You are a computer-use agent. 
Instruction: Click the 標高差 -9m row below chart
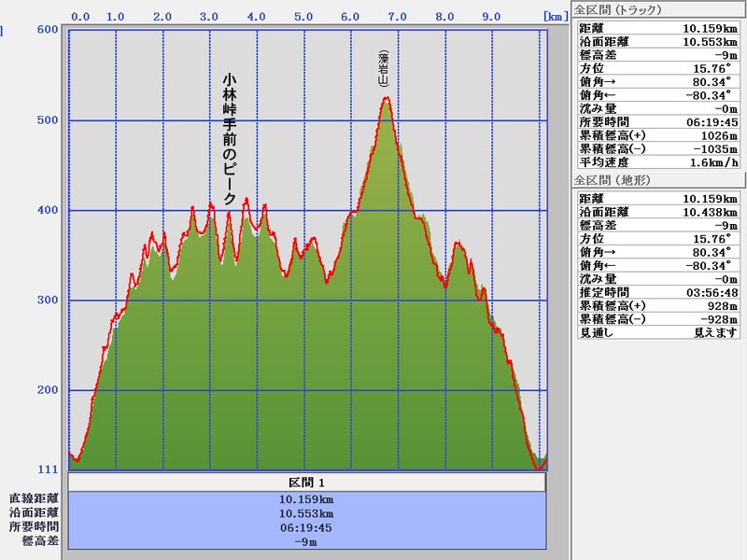click(x=306, y=540)
